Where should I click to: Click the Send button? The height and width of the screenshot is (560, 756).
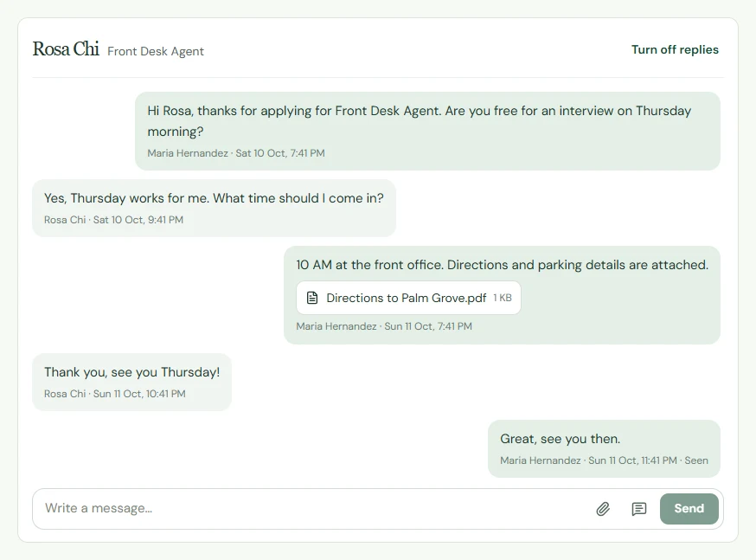pos(689,508)
